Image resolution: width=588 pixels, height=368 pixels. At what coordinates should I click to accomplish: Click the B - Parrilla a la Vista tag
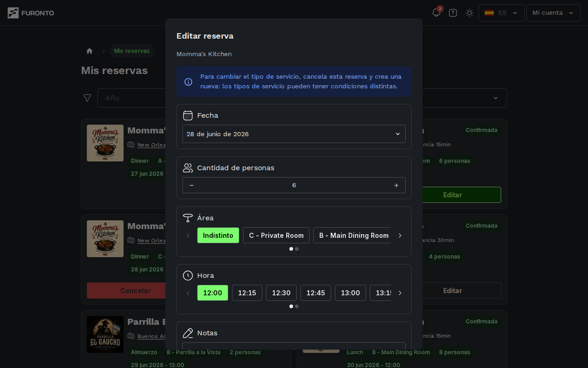[x=193, y=352]
